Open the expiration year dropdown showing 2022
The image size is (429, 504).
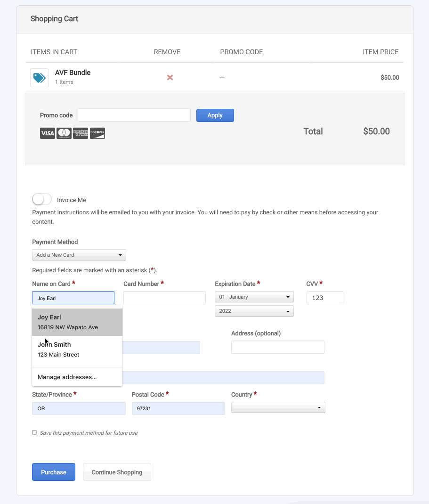point(254,311)
